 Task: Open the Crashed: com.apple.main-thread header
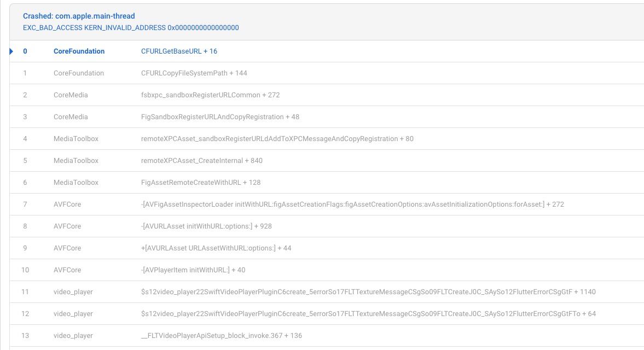(79, 16)
